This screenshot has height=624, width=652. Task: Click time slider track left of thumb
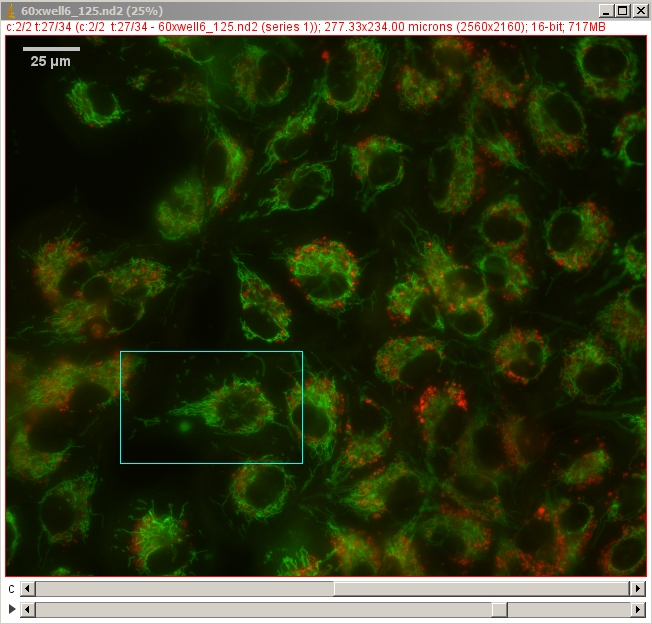tap(260, 609)
